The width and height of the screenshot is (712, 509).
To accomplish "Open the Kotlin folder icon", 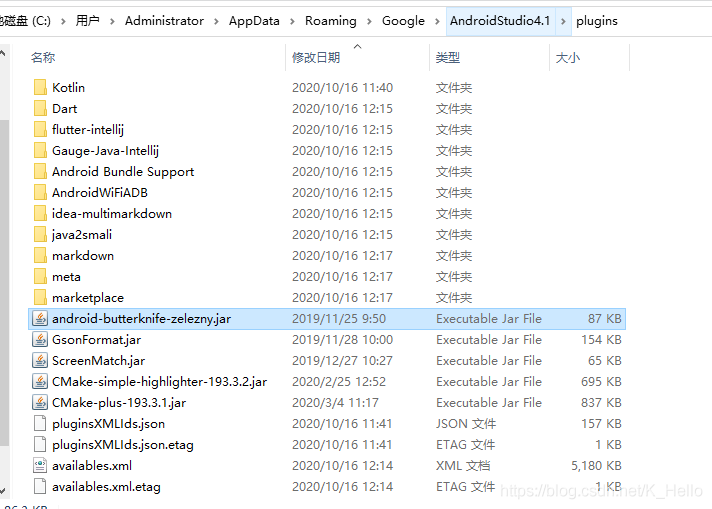I will [40, 87].
